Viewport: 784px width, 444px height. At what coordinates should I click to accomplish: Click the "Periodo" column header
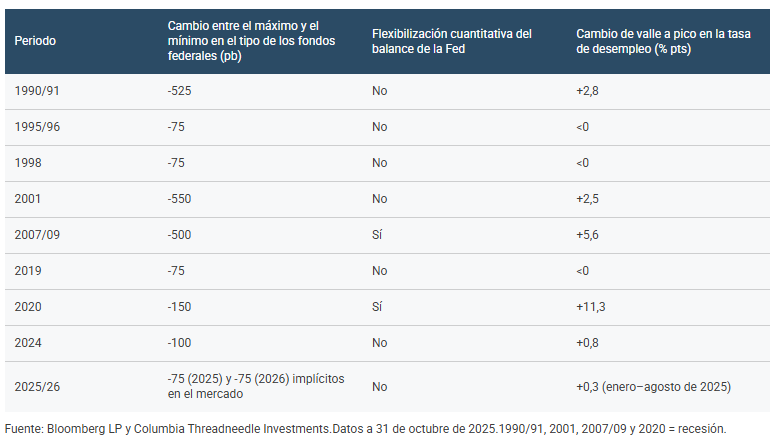[x=36, y=40]
